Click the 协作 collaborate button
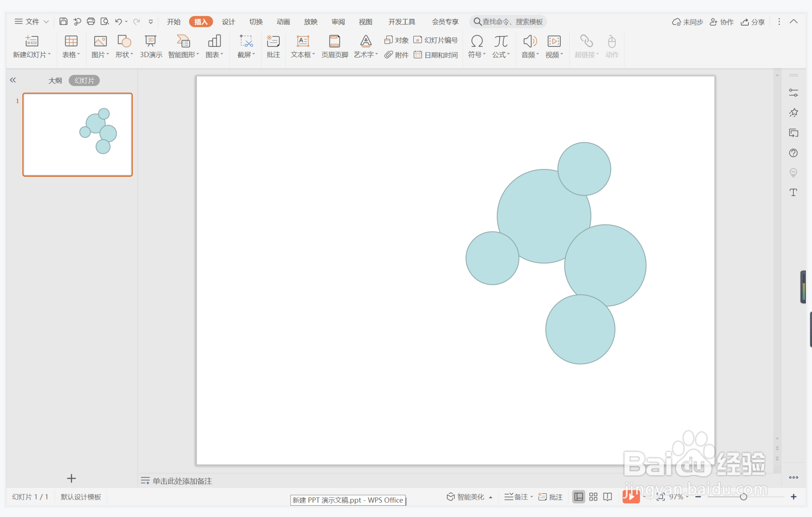The width and height of the screenshot is (812, 517). 722,22
